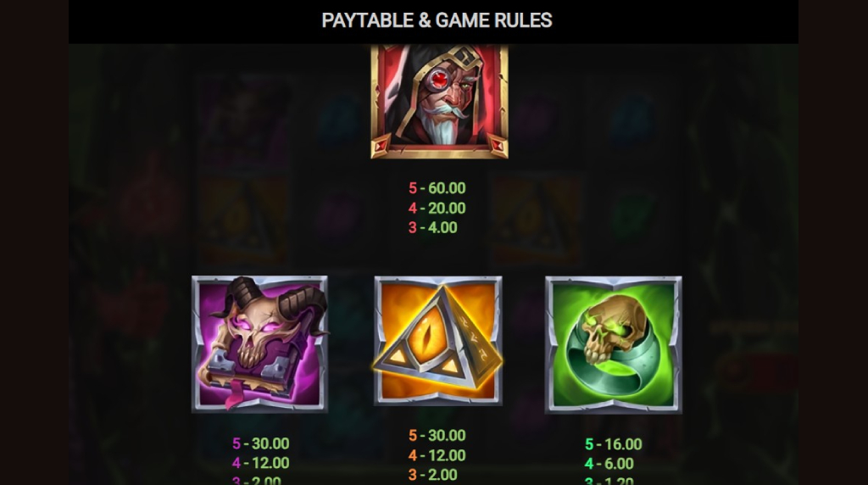Viewport: 868px width, 485px height.
Task: Select the purple horned skull book symbol
Action: [259, 343]
